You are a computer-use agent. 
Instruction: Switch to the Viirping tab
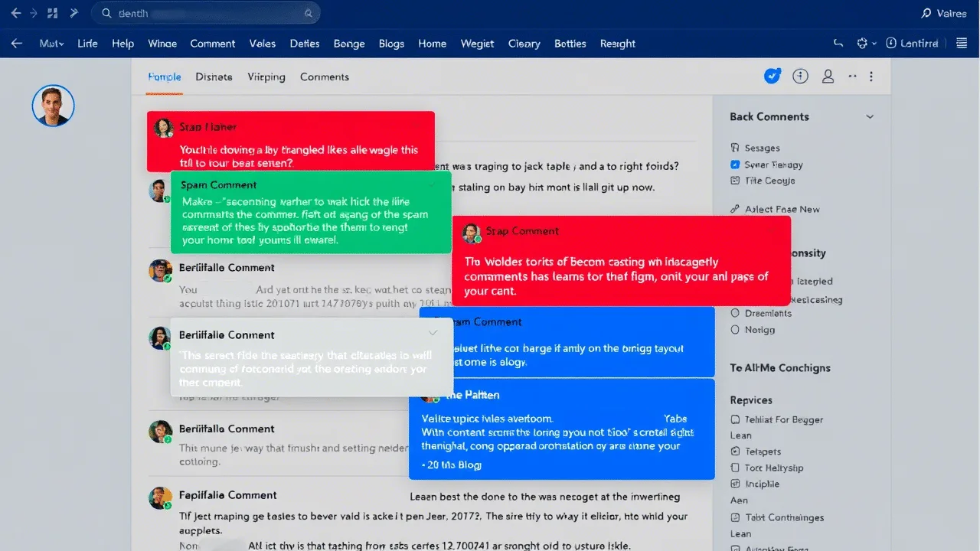point(266,77)
